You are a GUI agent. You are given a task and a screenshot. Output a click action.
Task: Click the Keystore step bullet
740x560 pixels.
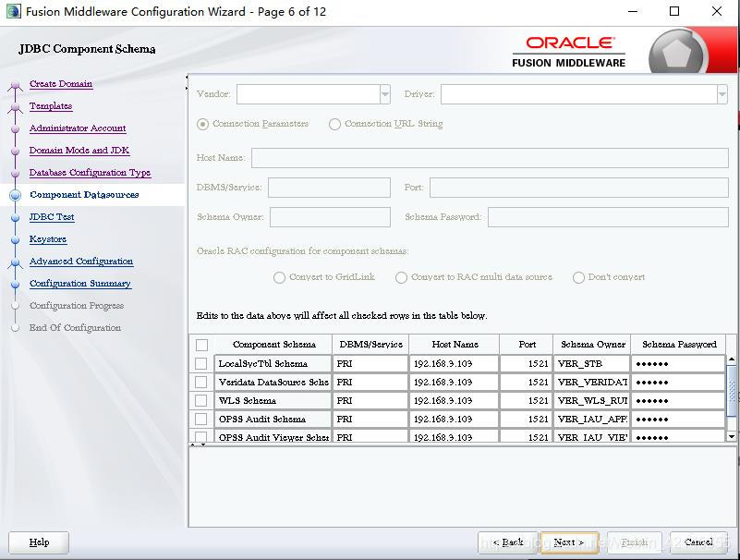click(15, 240)
